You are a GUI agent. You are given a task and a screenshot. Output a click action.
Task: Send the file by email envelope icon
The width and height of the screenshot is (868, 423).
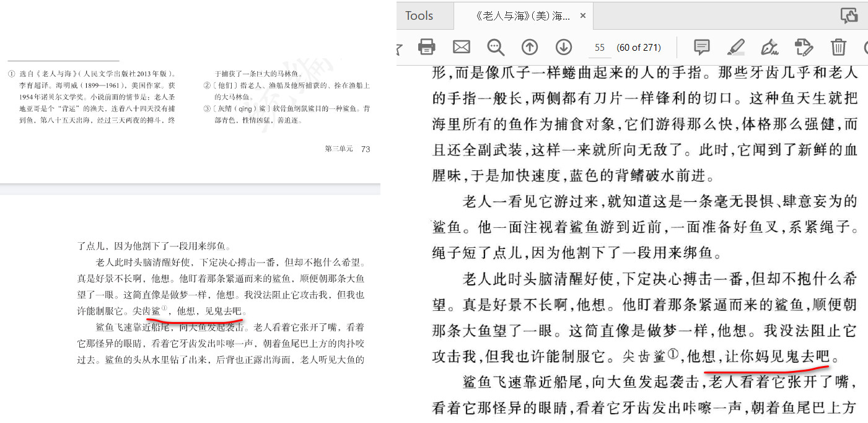(x=462, y=47)
